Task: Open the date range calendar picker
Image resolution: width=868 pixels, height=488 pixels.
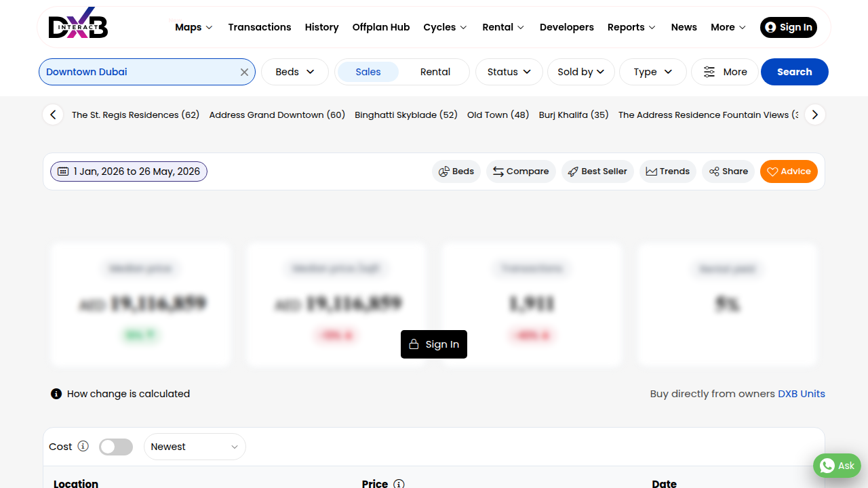Action: tap(129, 171)
